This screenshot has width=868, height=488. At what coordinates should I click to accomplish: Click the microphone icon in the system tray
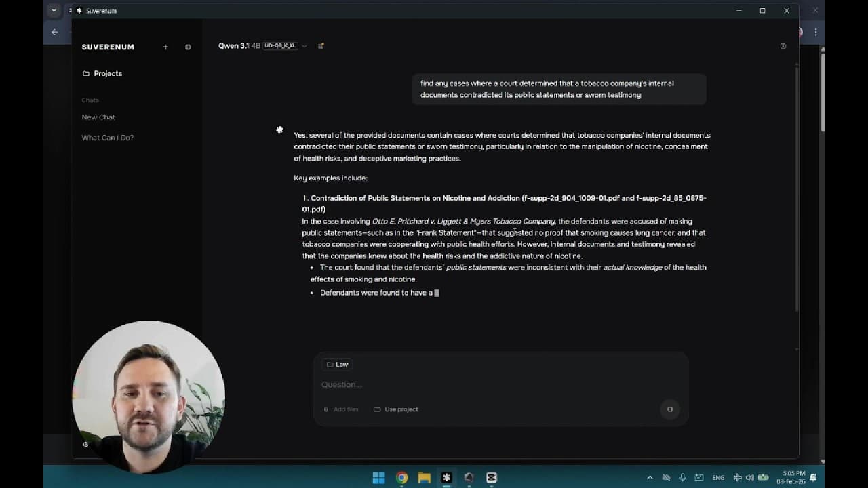682,477
